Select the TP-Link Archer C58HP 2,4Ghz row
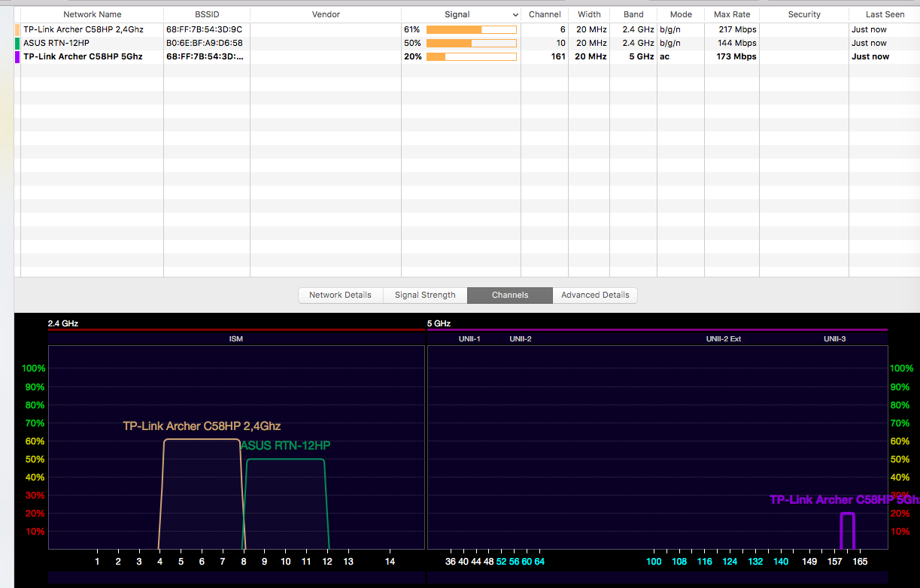The width and height of the screenshot is (920, 588). (x=83, y=29)
